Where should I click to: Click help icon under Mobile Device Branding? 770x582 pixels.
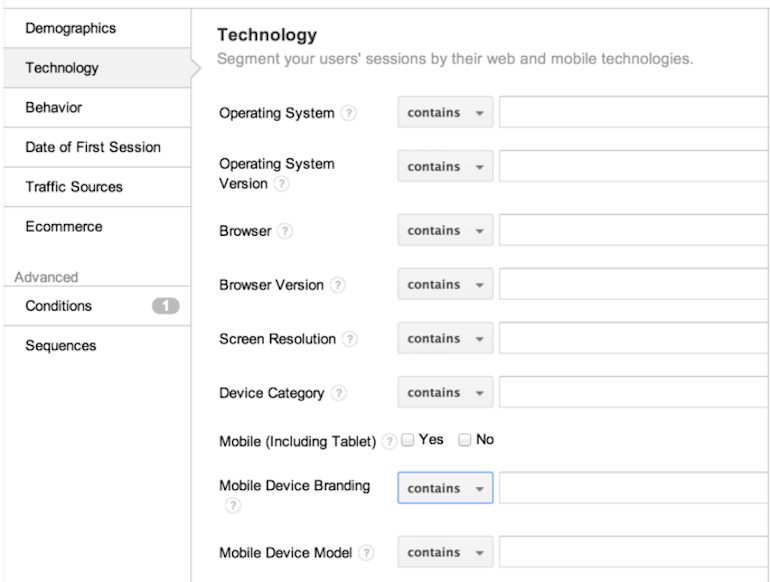pos(233,506)
